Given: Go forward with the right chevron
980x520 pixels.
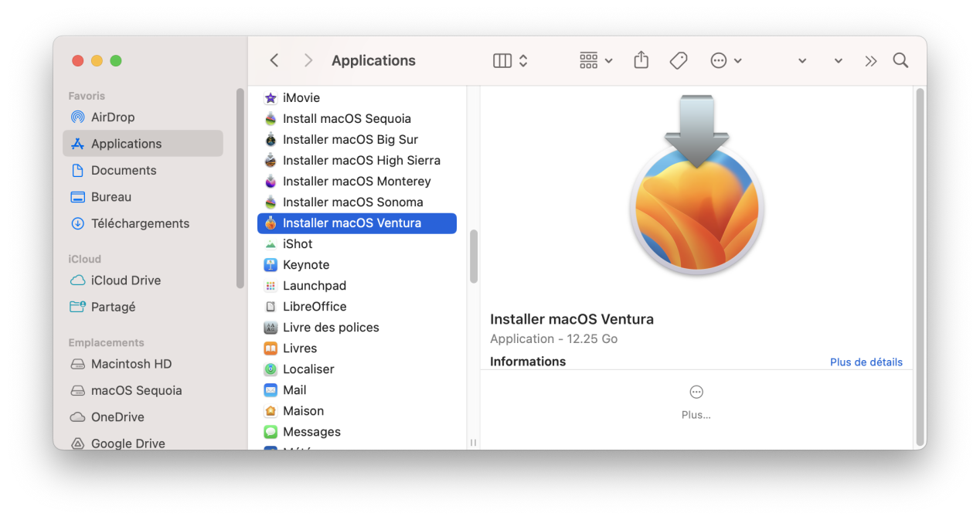Looking at the screenshot, I should click(x=308, y=60).
